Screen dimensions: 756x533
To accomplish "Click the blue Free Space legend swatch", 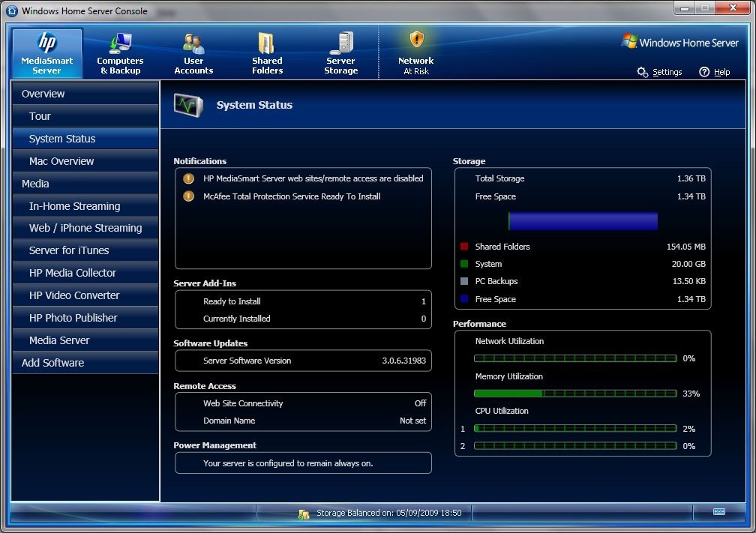I will click(464, 299).
